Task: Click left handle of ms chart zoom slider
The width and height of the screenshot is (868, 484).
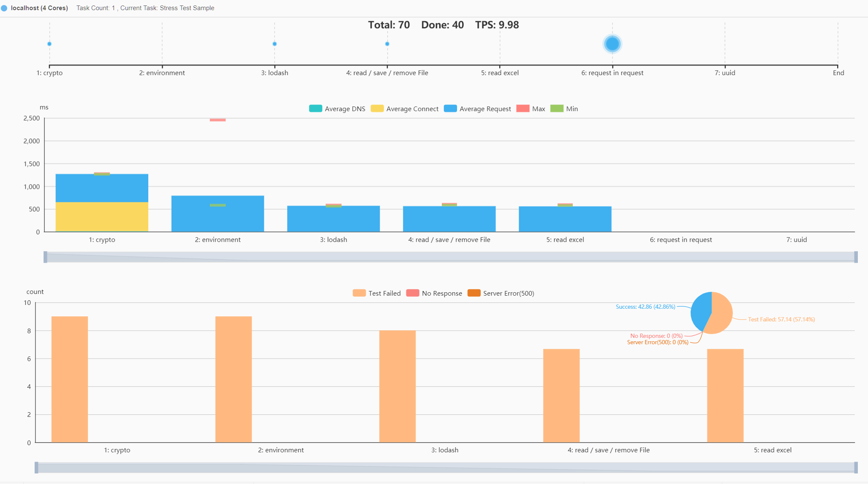Action: click(45, 257)
